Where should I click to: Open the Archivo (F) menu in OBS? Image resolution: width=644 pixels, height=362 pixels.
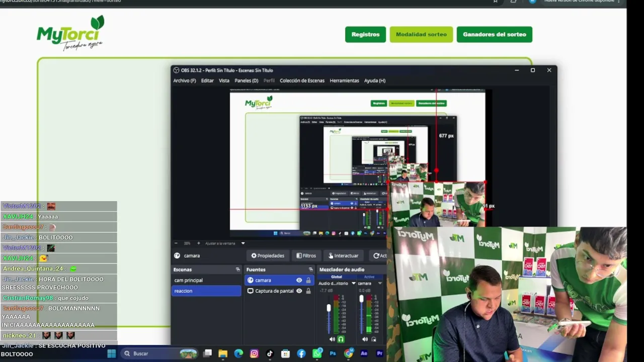[184, 80]
